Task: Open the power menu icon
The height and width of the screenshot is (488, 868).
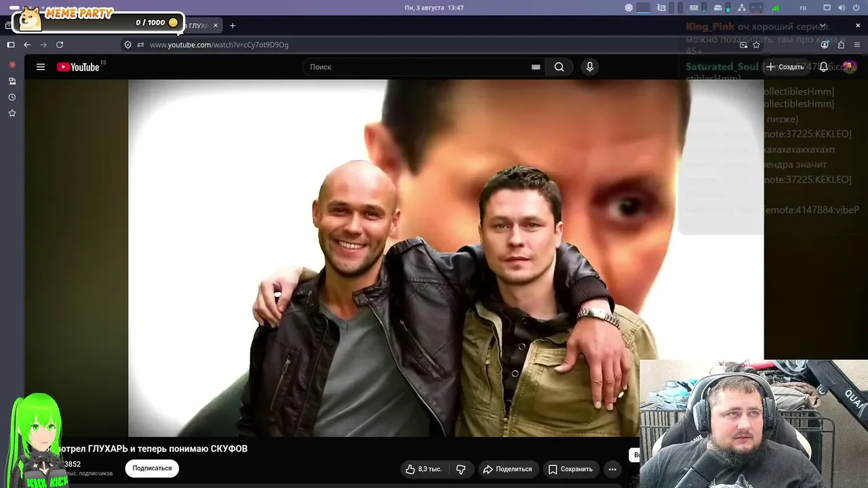Action: [856, 7]
